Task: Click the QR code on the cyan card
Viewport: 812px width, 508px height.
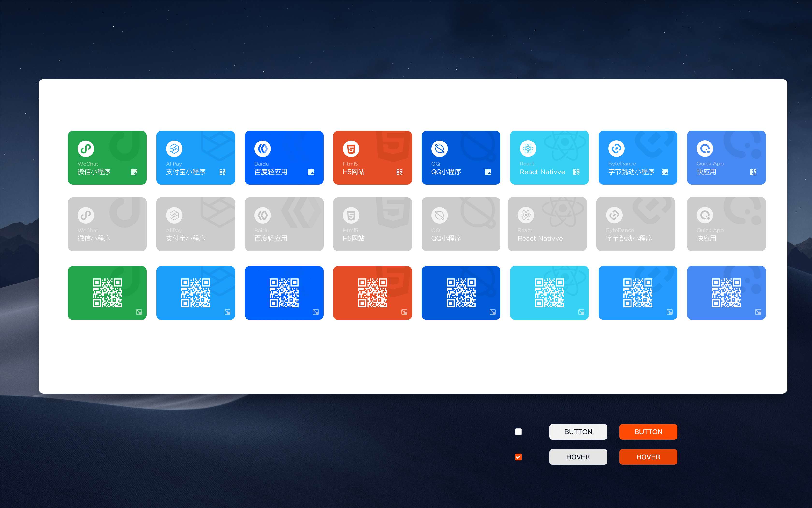Action: [x=549, y=293]
